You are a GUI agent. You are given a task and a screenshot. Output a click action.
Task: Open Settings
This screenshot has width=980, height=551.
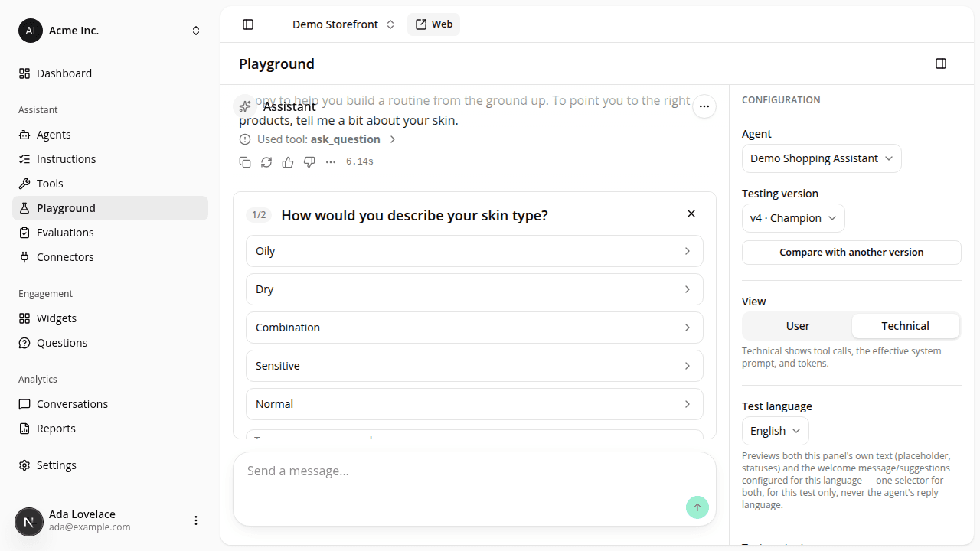[110, 465]
